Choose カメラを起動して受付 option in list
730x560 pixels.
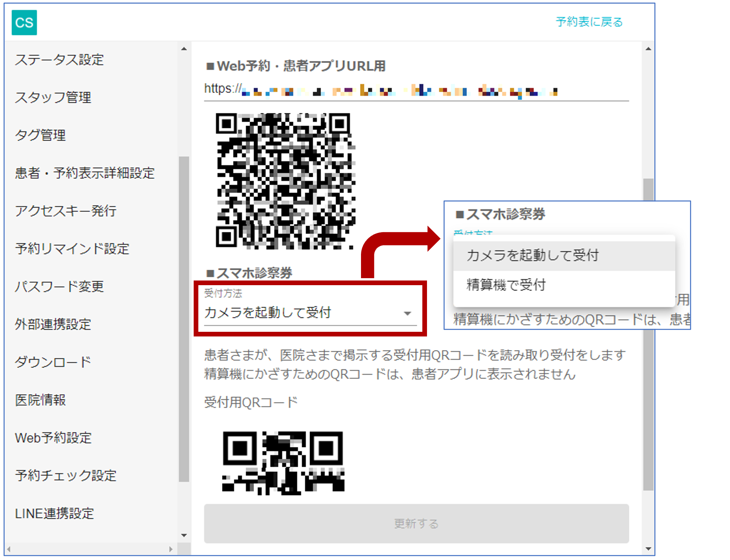pyautogui.click(x=532, y=256)
